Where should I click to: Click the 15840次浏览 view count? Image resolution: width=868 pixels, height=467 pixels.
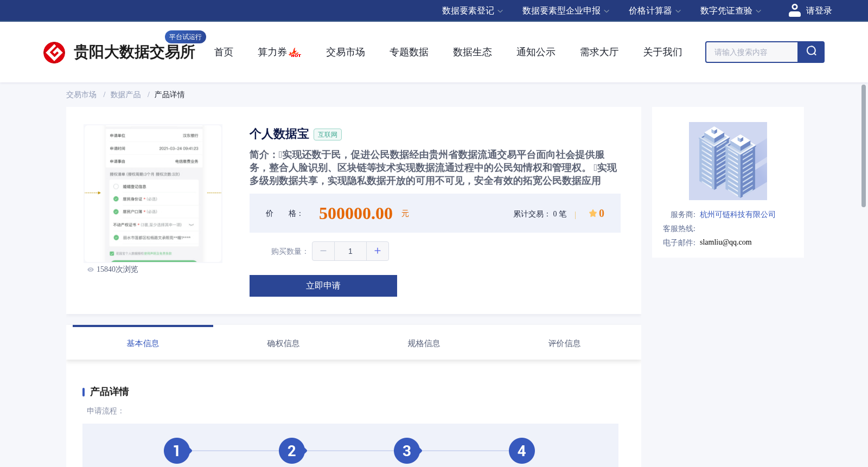(117, 270)
